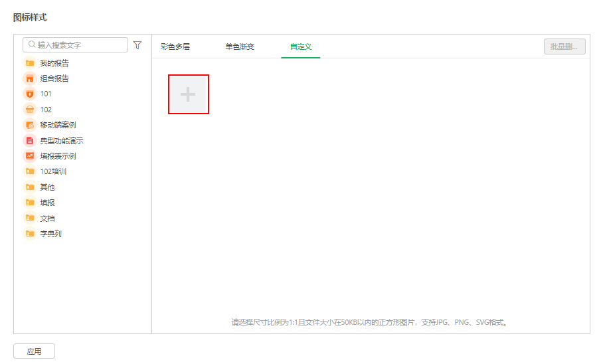The width and height of the screenshot is (605, 364).
Task: Select the 文档 folder label
Action: pos(47,219)
